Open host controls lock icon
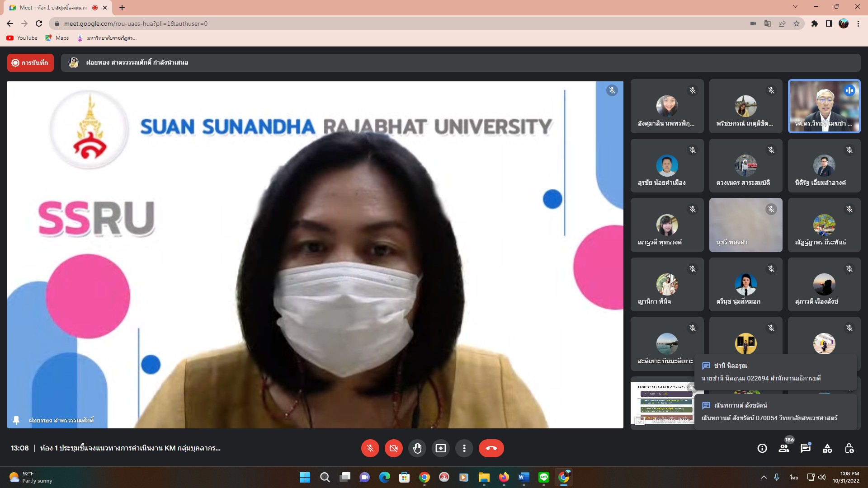 click(849, 448)
